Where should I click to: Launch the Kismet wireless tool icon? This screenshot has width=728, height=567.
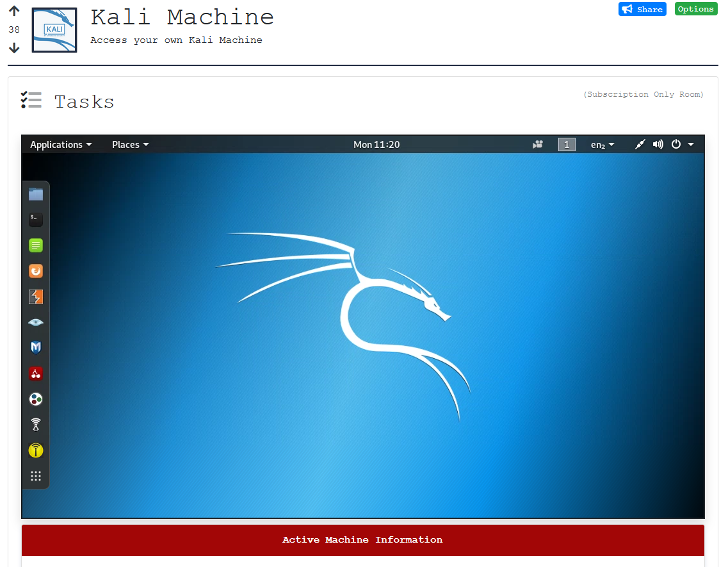click(x=36, y=425)
